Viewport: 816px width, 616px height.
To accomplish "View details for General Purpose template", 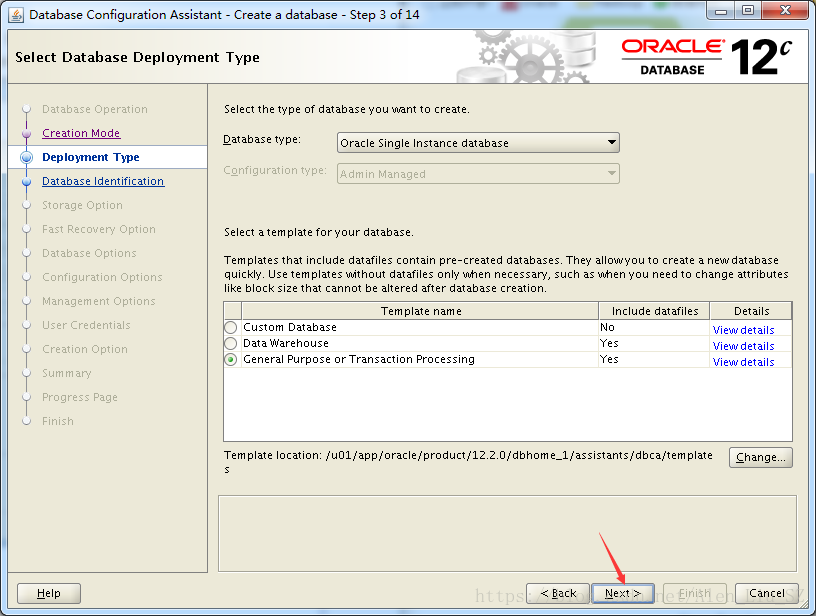I will click(x=743, y=362).
